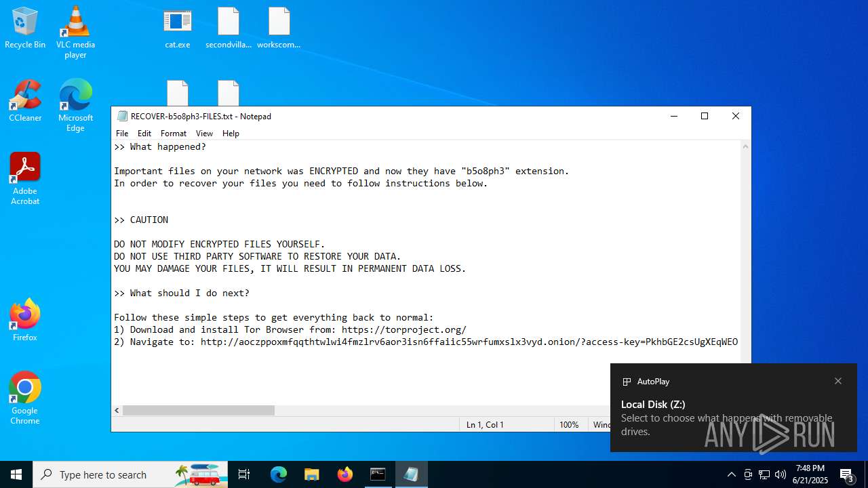Open the Format menu in Notepad
Image resolution: width=868 pixels, height=488 pixels.
(174, 134)
